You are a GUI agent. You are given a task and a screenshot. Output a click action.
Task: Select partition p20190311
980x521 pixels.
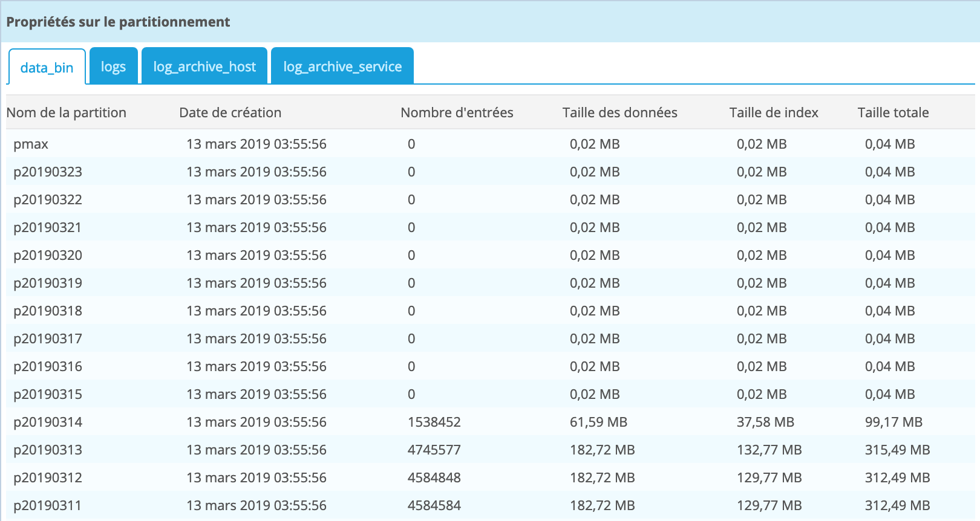click(x=491, y=505)
